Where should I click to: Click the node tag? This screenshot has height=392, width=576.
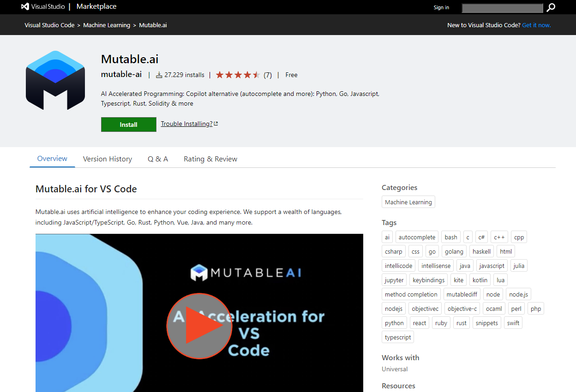(493, 294)
